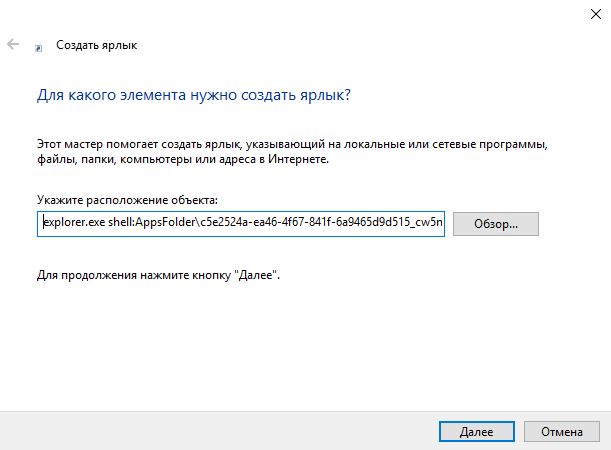Viewport: 611px width, 450px height.
Task: Click the shortcut icon beside the 'Создать ярлык' title
Action: [39, 46]
